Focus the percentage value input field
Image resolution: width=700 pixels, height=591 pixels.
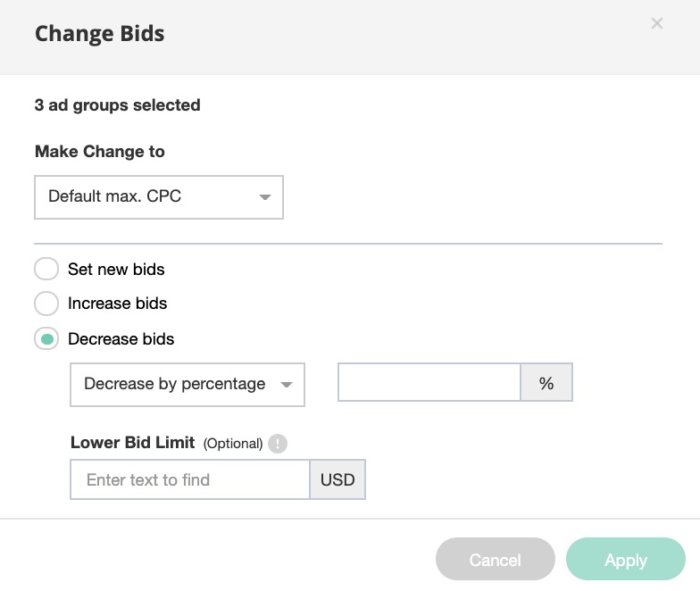coord(429,384)
